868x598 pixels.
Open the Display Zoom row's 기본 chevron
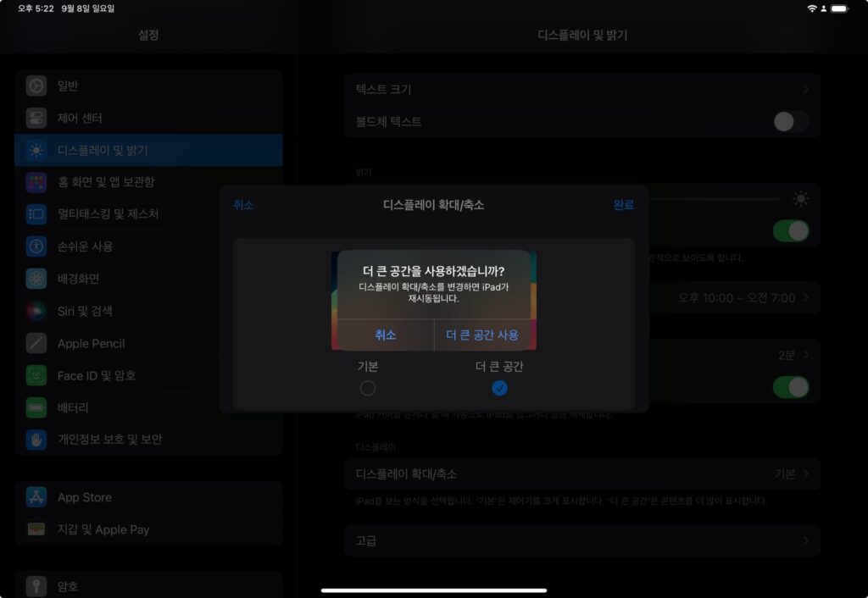click(806, 474)
